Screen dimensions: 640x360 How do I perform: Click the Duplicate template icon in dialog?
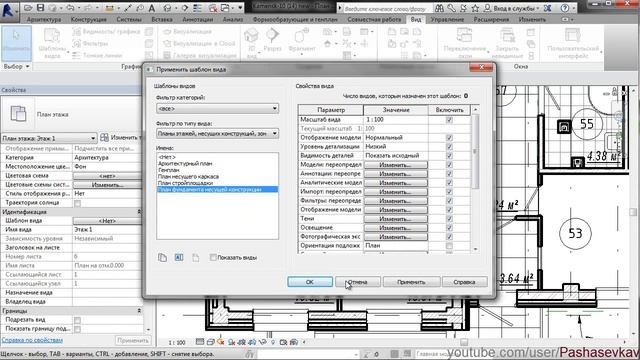coord(162,258)
